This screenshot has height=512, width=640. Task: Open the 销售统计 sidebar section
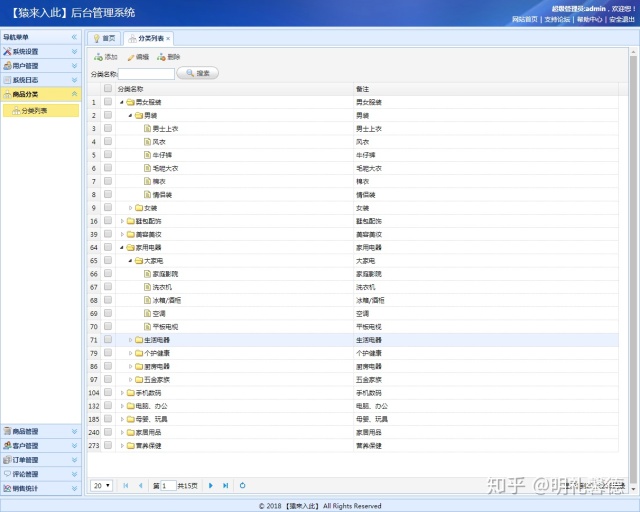pos(41,488)
